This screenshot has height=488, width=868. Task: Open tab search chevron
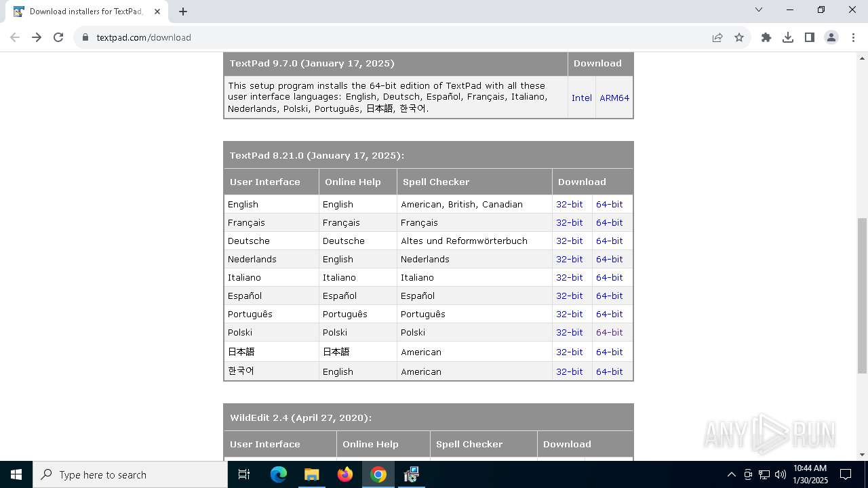pos(759,9)
